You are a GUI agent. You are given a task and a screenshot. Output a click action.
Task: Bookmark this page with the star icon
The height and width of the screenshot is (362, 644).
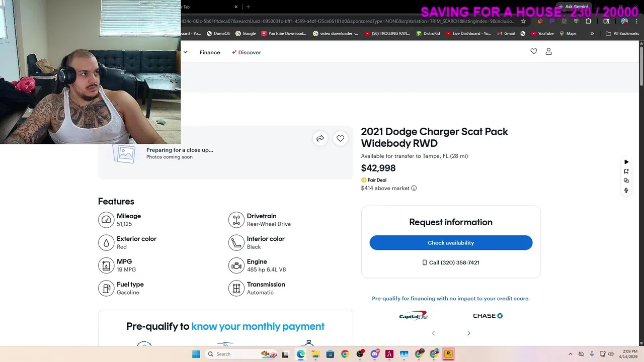coord(523,21)
